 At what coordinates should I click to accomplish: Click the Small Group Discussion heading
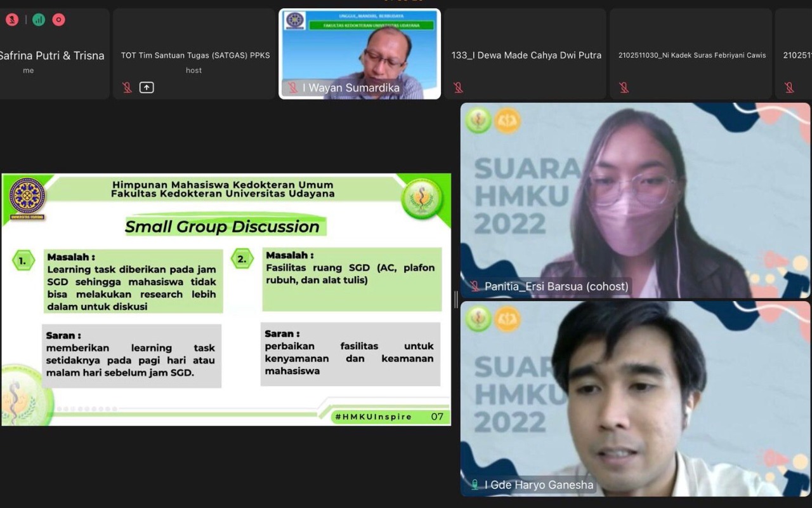tap(222, 227)
